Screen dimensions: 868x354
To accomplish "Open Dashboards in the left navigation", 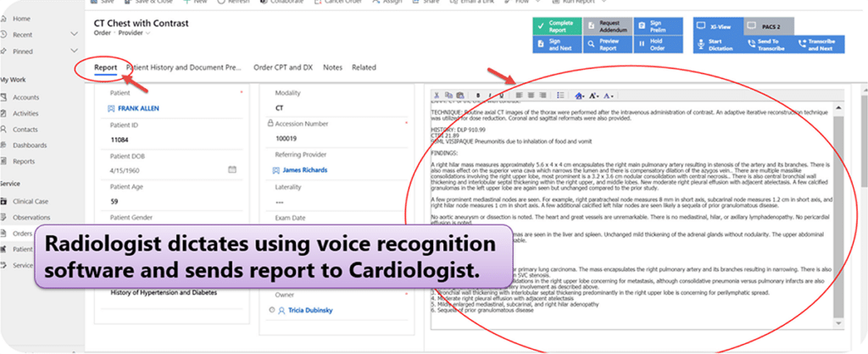I will tap(30, 145).
